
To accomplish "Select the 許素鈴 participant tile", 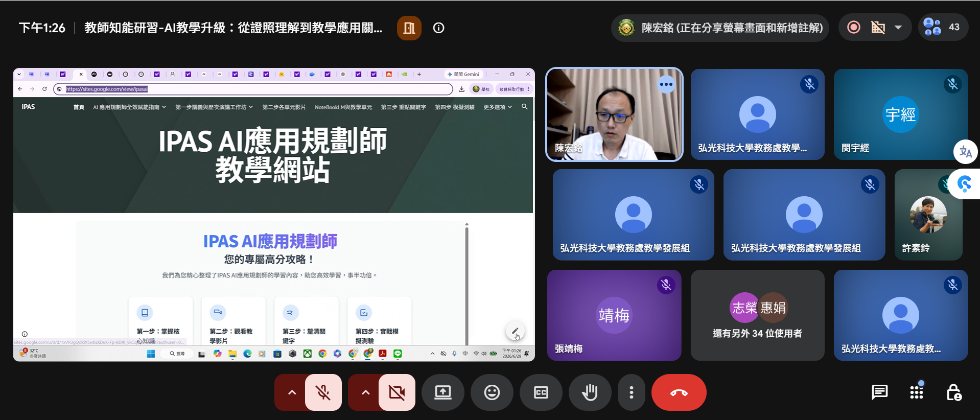I will tap(928, 215).
